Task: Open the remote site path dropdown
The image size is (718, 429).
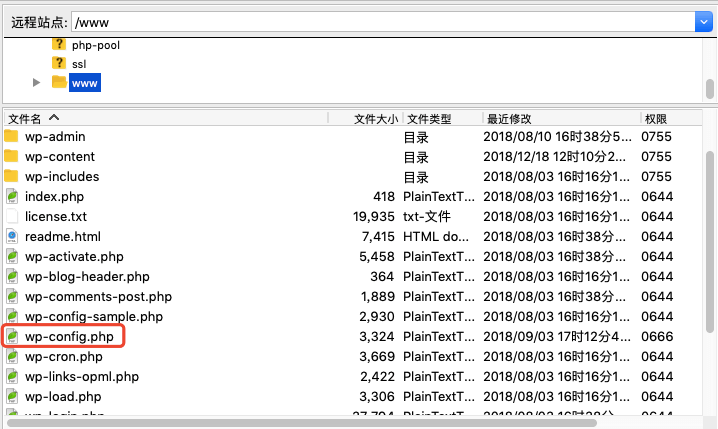Action: click(x=704, y=22)
